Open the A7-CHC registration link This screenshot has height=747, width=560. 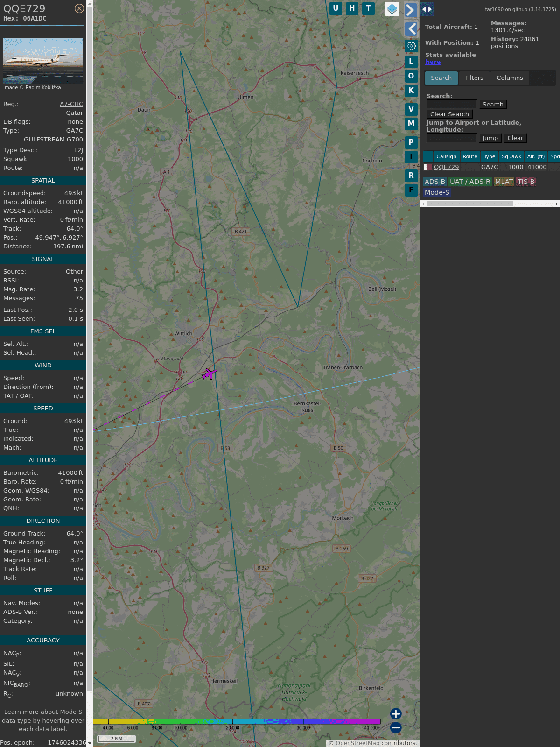71,104
